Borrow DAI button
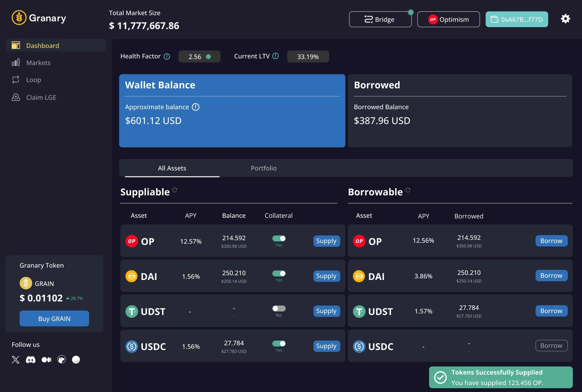Viewport: 582px width, 392px height. [x=551, y=276]
